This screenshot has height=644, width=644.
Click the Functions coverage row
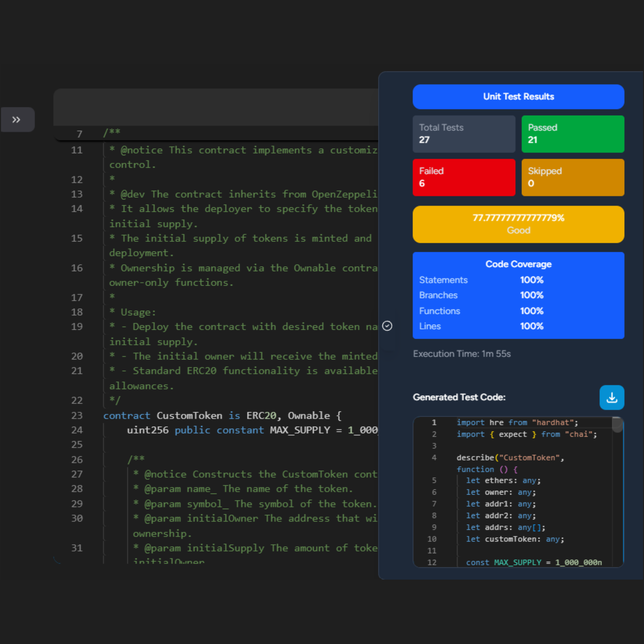pyautogui.click(x=518, y=311)
